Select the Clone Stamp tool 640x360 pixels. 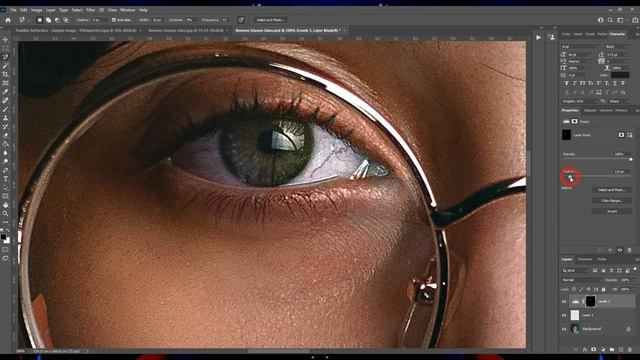tap(5, 118)
